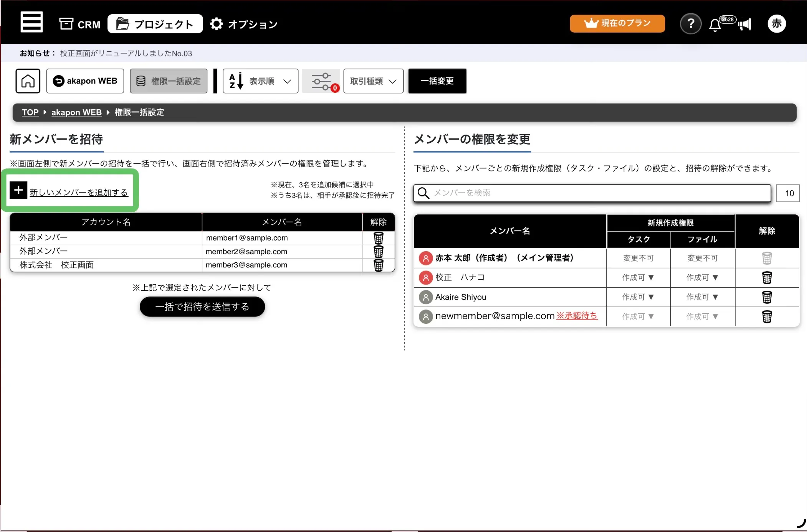Click 一括で招待を送信する button
This screenshot has height=532, width=807.
click(x=202, y=307)
